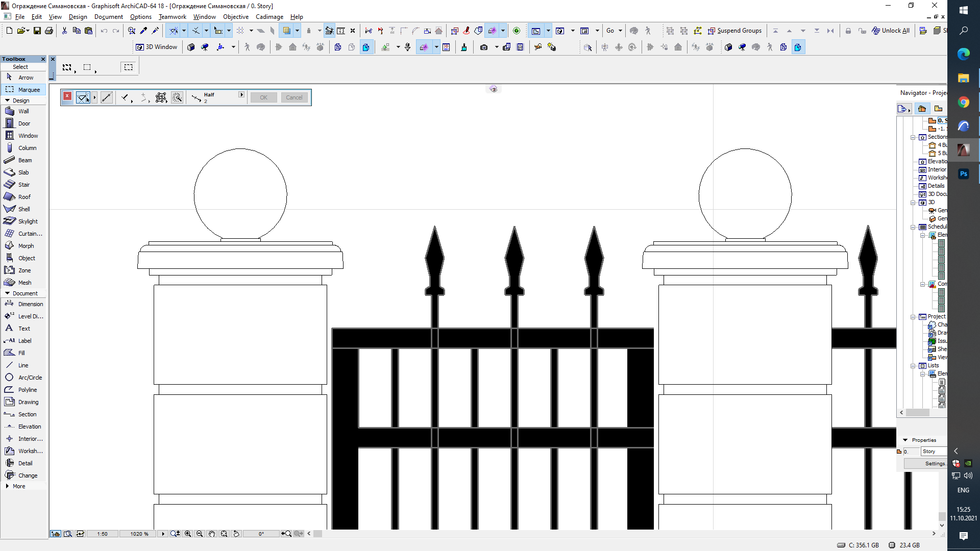
Task: Click the 3D Window button
Action: [157, 47]
